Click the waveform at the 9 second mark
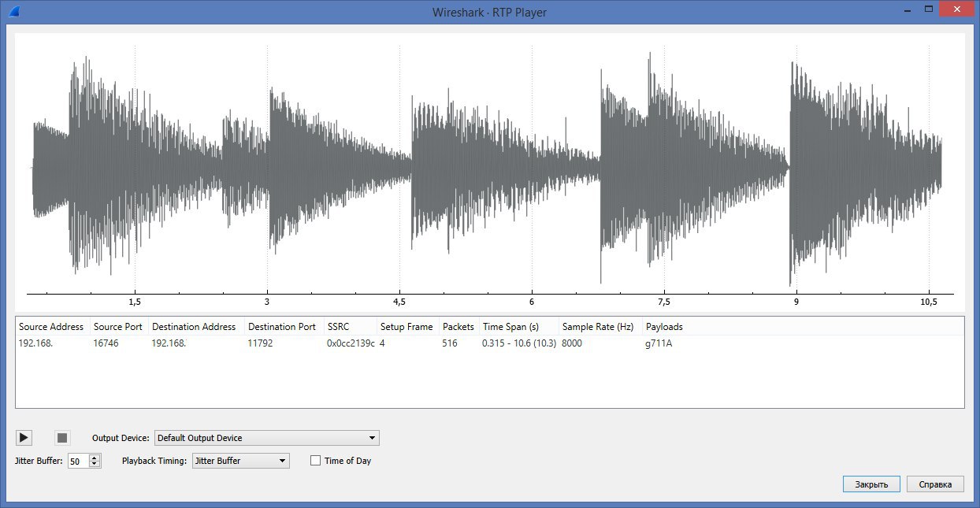The height and width of the screenshot is (508, 980). [796, 167]
